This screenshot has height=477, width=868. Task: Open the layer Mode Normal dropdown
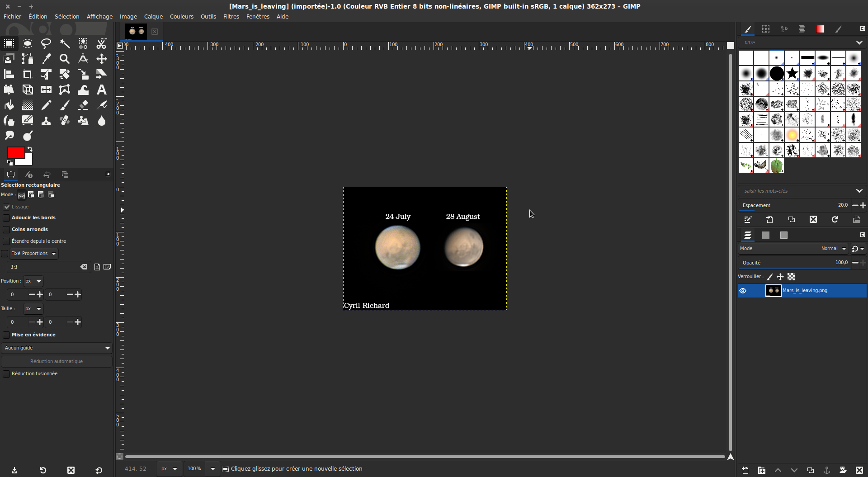point(833,249)
